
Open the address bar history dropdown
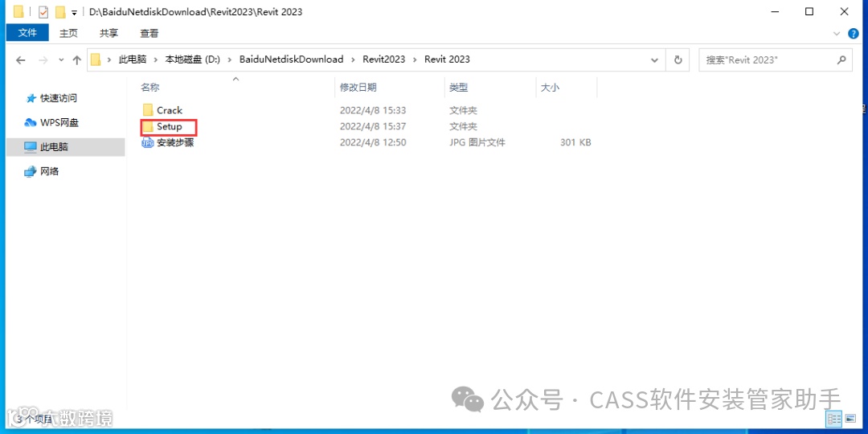pyautogui.click(x=655, y=60)
